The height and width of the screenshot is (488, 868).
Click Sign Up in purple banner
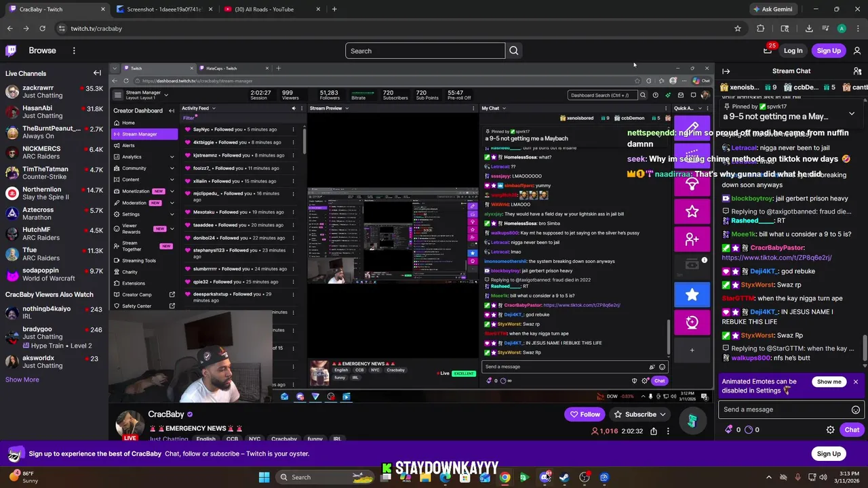click(828, 453)
